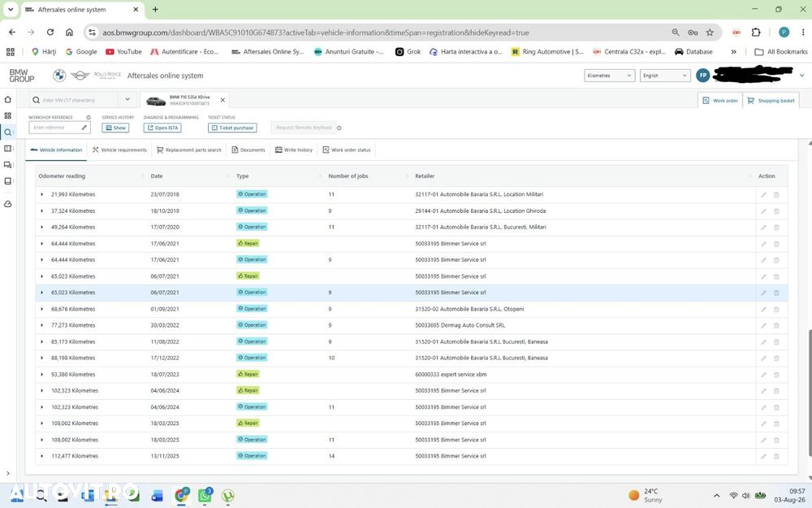Click trash icon on 77,273 Kilometres row
Viewport: 812px width, 508px height.
[776, 326]
